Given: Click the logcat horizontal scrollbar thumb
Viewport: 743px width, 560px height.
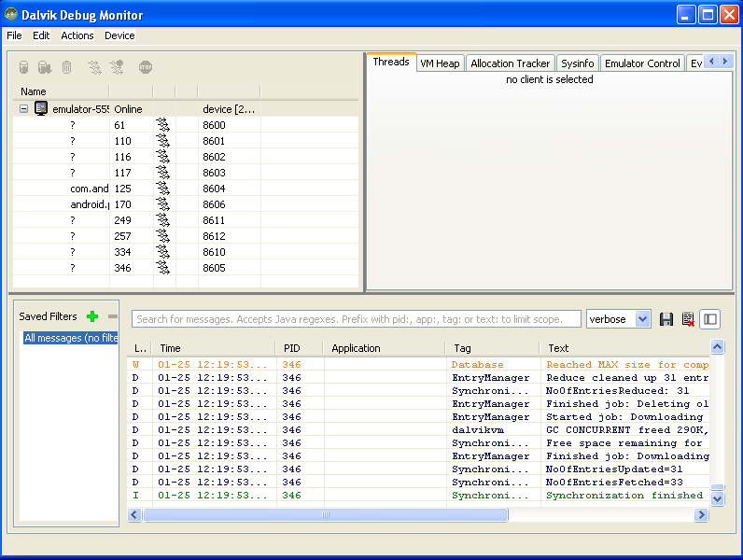Looking at the screenshot, I should pyautogui.click(x=326, y=514).
